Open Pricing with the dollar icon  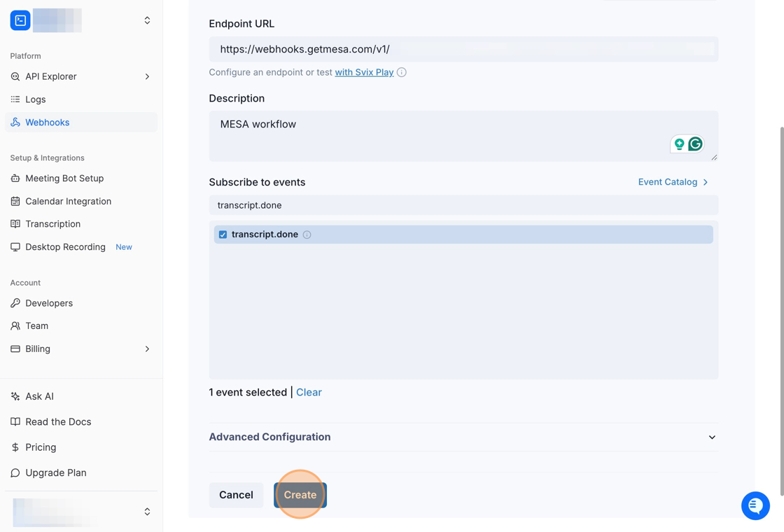click(x=40, y=447)
